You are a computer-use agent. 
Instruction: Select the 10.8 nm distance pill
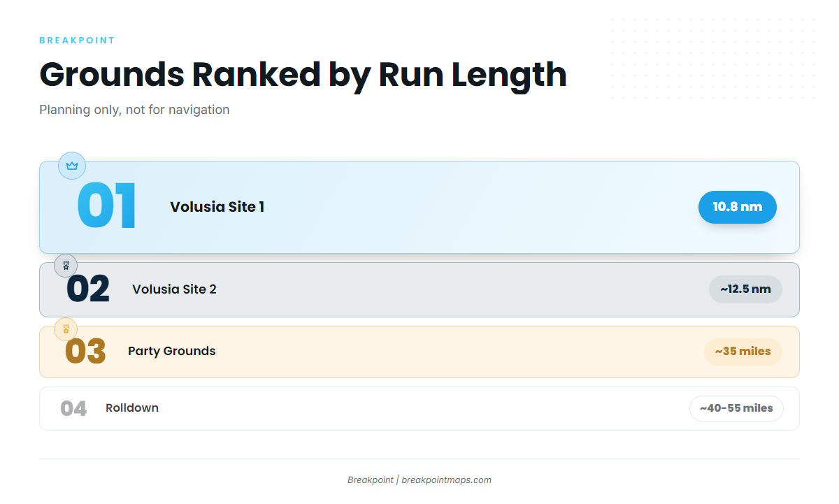click(738, 207)
